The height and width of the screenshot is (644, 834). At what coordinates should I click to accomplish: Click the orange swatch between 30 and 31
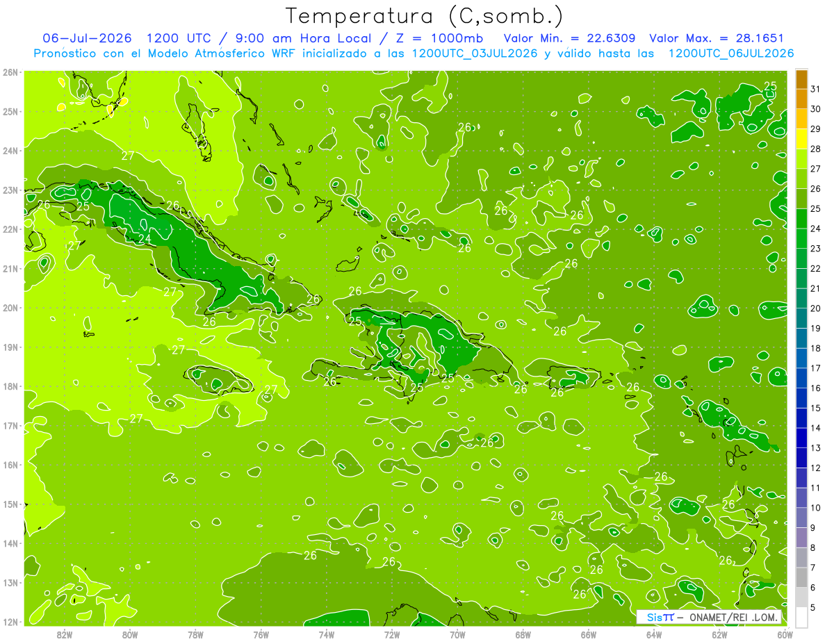tap(801, 99)
